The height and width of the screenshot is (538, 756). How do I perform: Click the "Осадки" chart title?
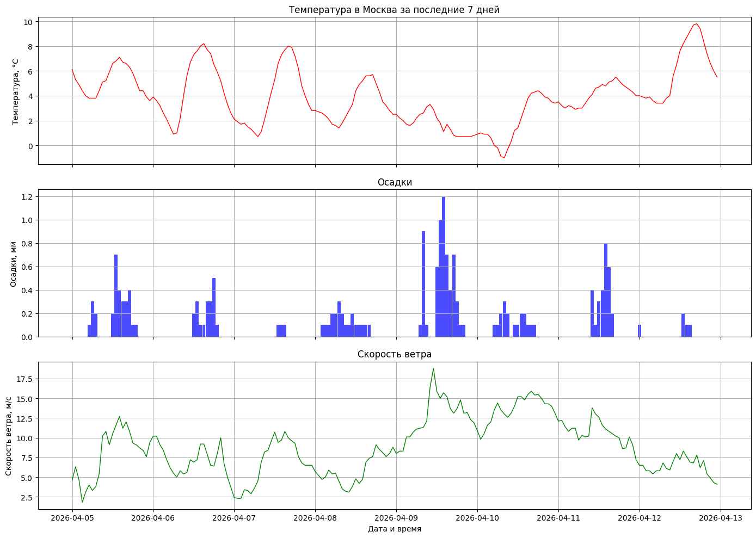point(395,182)
